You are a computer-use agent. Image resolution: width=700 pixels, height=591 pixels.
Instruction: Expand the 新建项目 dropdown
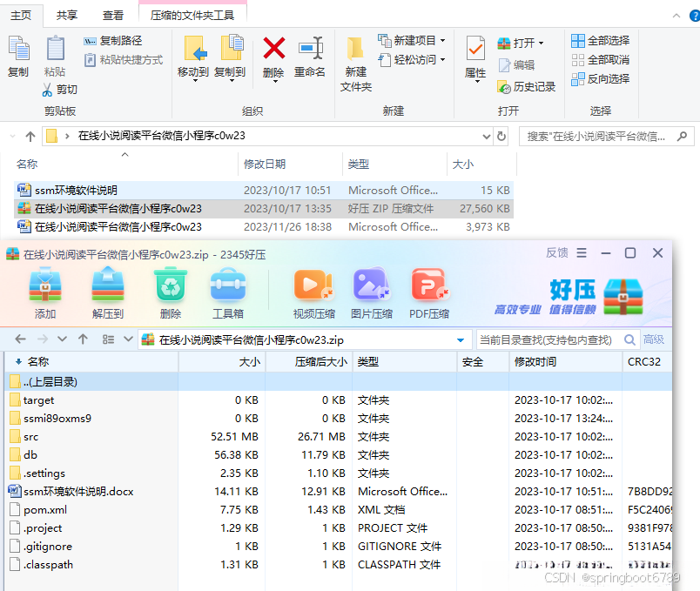coord(443,41)
